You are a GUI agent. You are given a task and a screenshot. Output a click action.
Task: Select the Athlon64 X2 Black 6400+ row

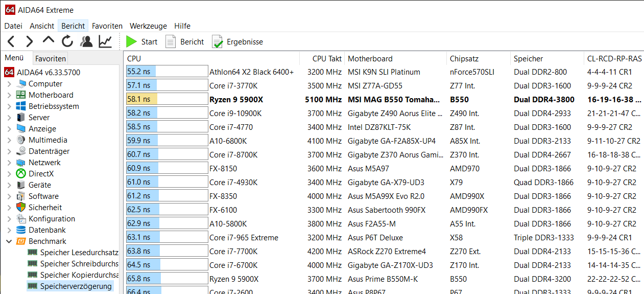pyautogui.click(x=384, y=72)
